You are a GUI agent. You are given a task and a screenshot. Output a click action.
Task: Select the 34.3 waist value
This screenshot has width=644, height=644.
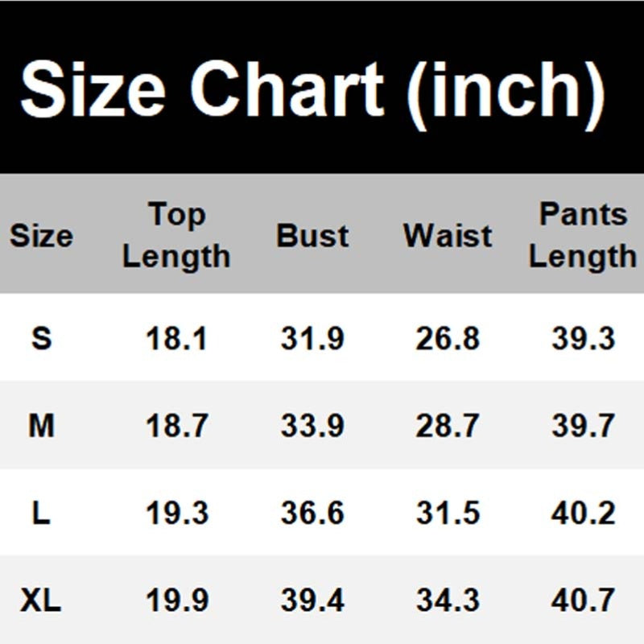(x=448, y=601)
